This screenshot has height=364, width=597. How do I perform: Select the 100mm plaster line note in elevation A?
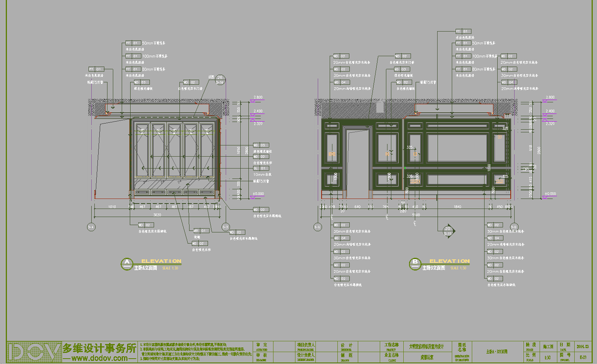tap(155, 56)
